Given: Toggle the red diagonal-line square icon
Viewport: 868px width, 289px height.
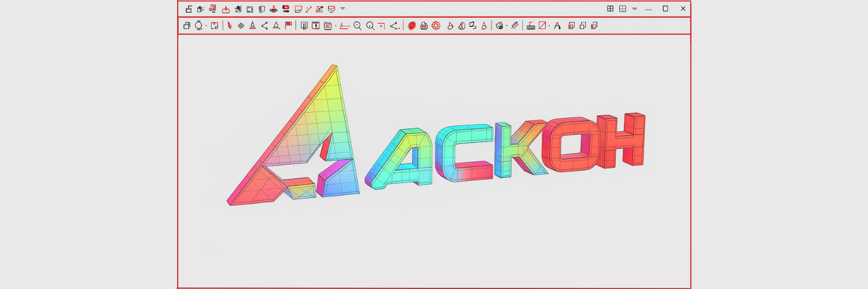Looking at the screenshot, I should click(542, 25).
